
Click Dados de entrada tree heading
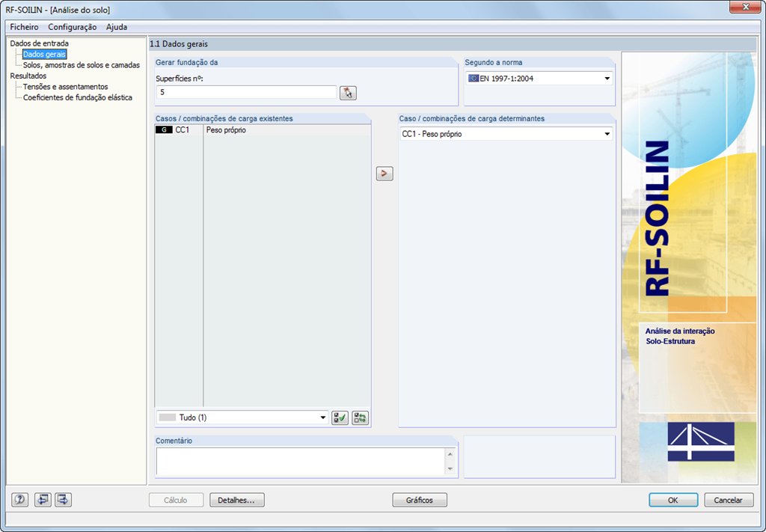pyautogui.click(x=39, y=43)
